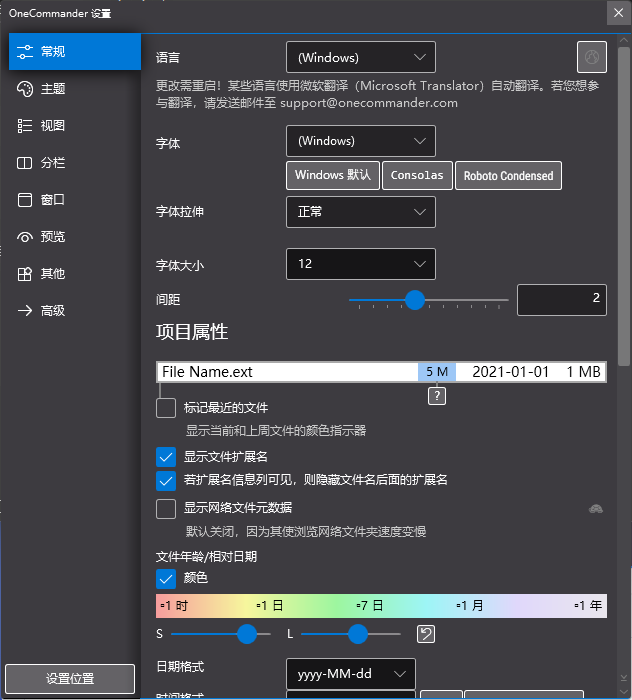
Task: Uncheck the 显示文件扩展名 checkbox
Action: coord(166,457)
